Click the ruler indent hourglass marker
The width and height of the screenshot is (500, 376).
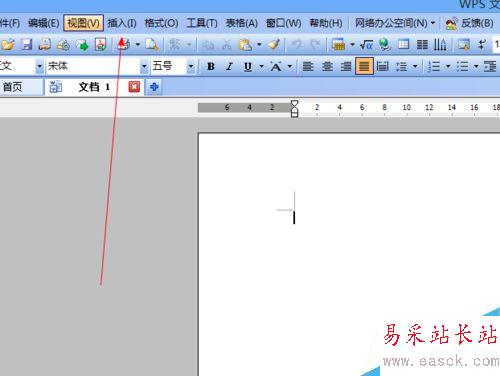tap(294, 108)
